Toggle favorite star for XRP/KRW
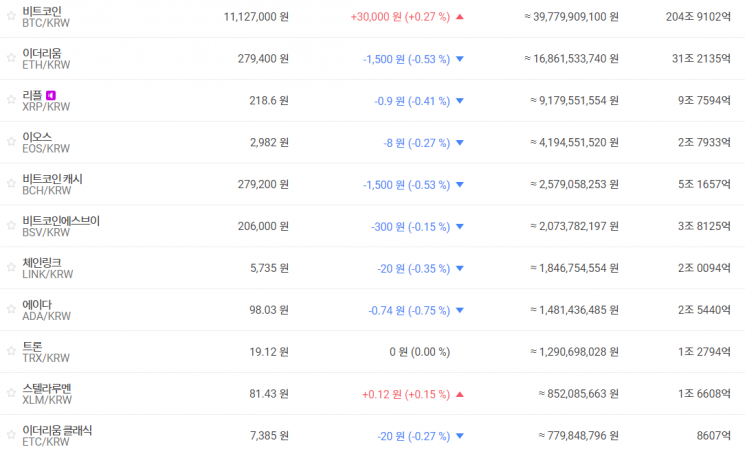This screenshot has height=456, width=745. [11, 100]
